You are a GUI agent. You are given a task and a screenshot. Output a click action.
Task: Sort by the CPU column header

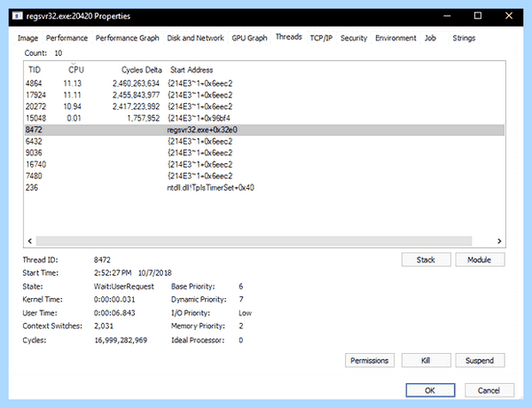click(76, 70)
